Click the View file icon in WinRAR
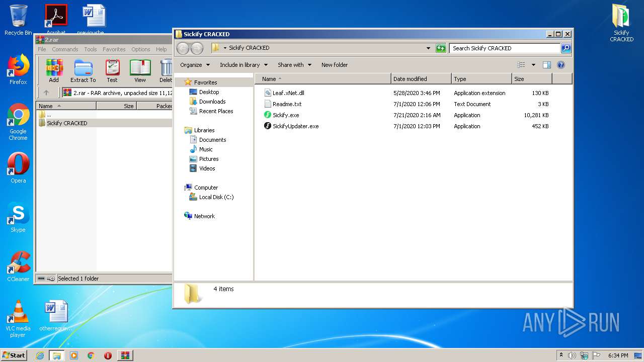 point(140,70)
